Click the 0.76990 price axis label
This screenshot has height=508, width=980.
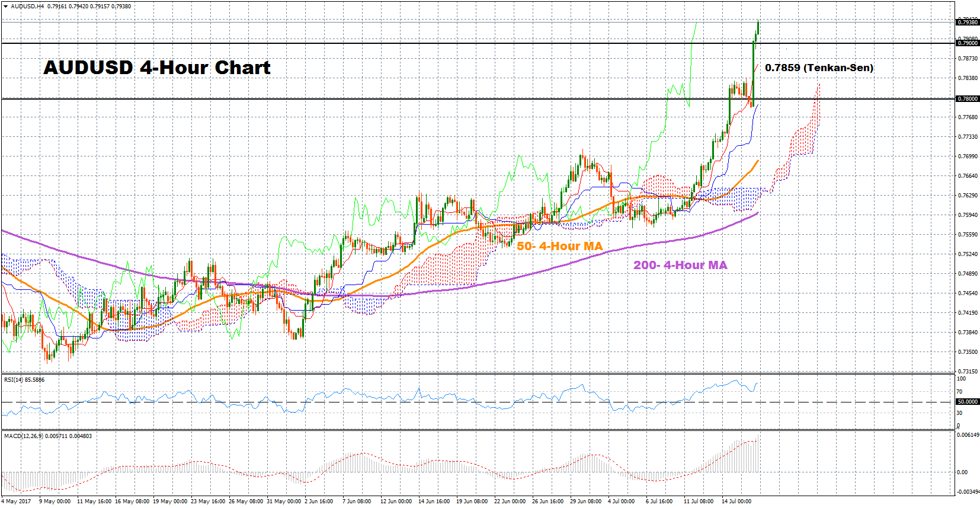pos(968,156)
